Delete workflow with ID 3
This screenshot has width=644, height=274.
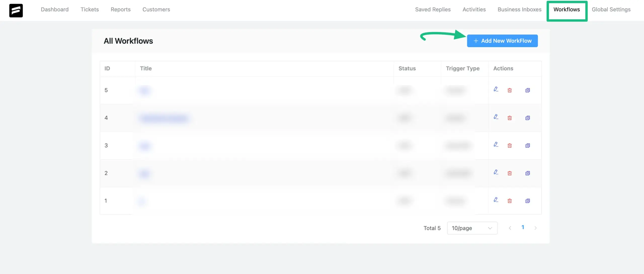509,145
